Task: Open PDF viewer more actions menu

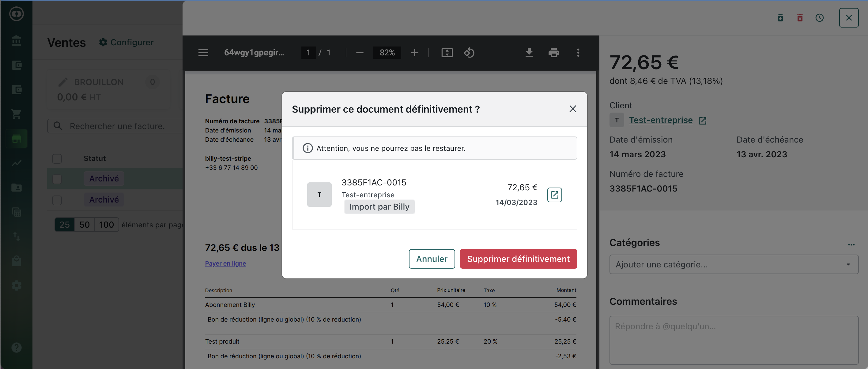Action: click(x=578, y=53)
